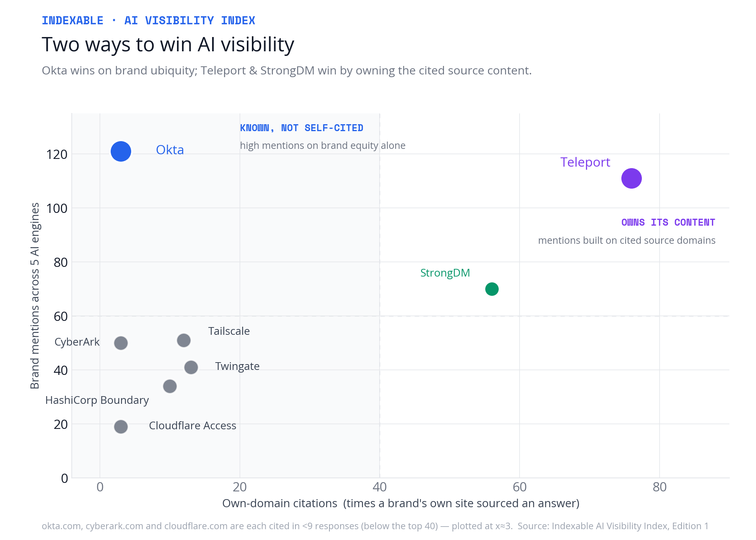This screenshot has width=756, height=540.
Task: Click the "Two ways to win AI visibility" title
Action: pyautogui.click(x=168, y=44)
